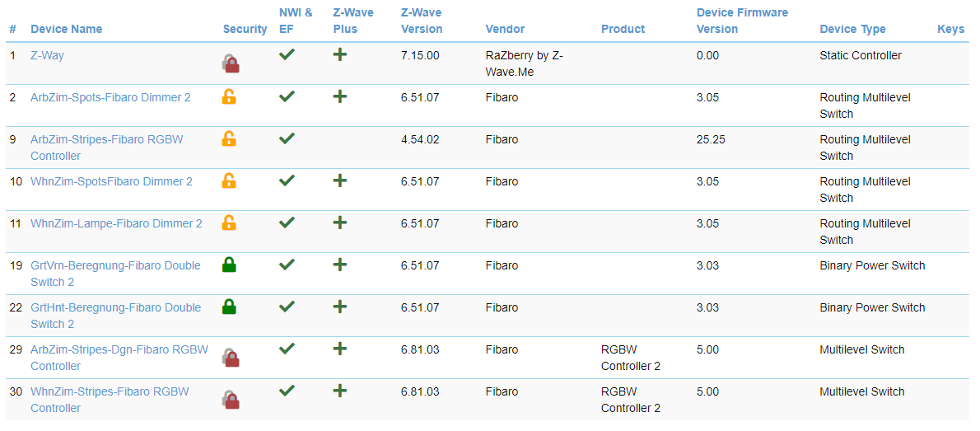Sort by Device Firmware Version header
980x431 pixels.
(x=743, y=21)
